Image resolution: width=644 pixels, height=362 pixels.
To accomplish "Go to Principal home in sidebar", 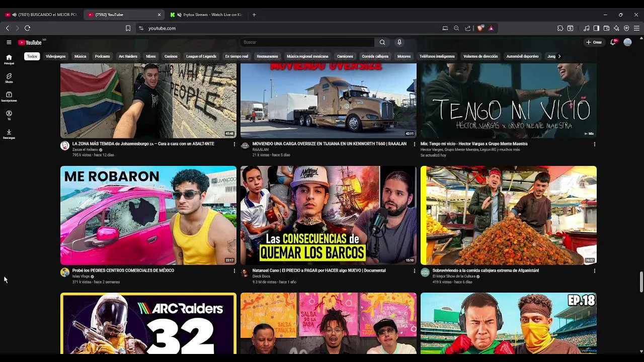I will [x=9, y=59].
